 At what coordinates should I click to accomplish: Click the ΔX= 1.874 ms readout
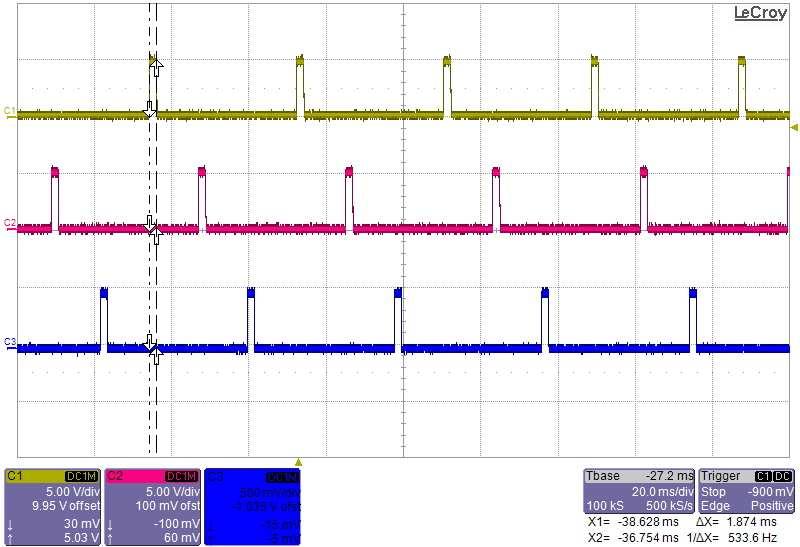(736, 522)
